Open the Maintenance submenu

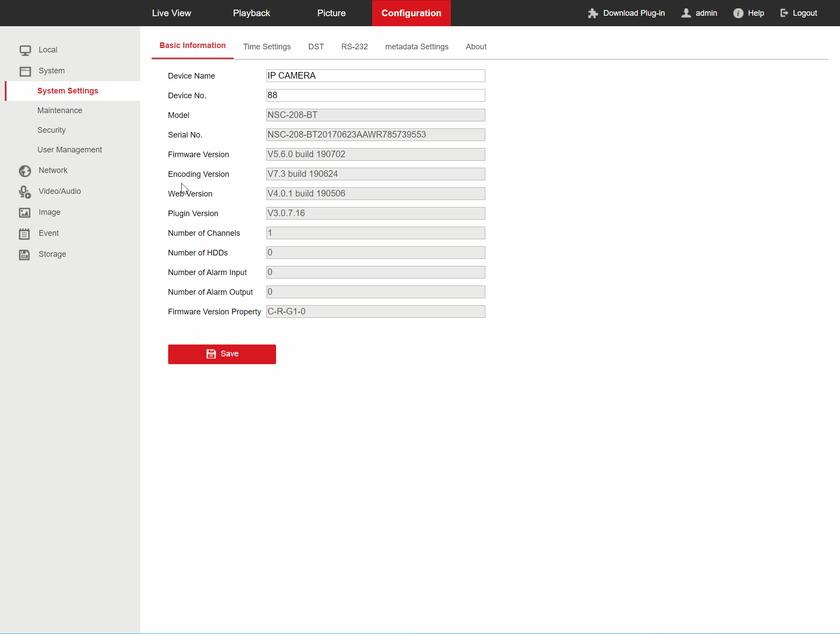pos(60,110)
